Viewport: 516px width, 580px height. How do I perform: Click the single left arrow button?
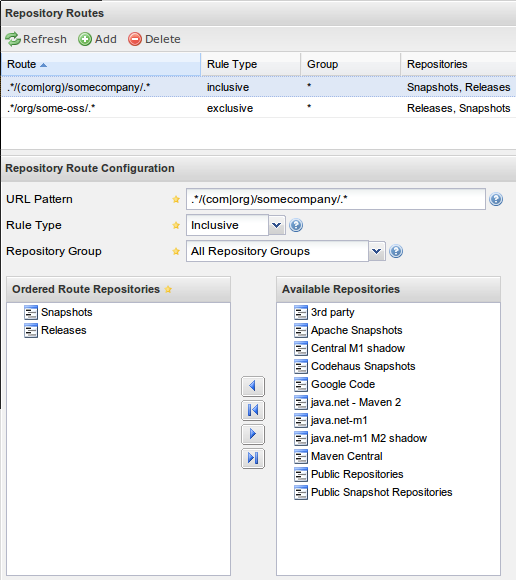click(253, 387)
